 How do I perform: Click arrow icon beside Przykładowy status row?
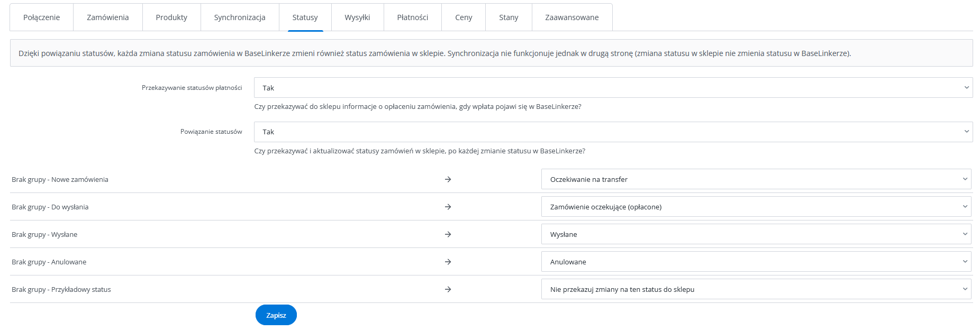pos(448,289)
